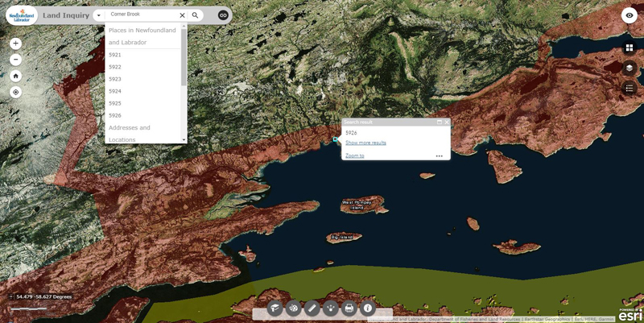Clear the Corner Brook search text
Screen dimensions: 644x323
(x=183, y=15)
